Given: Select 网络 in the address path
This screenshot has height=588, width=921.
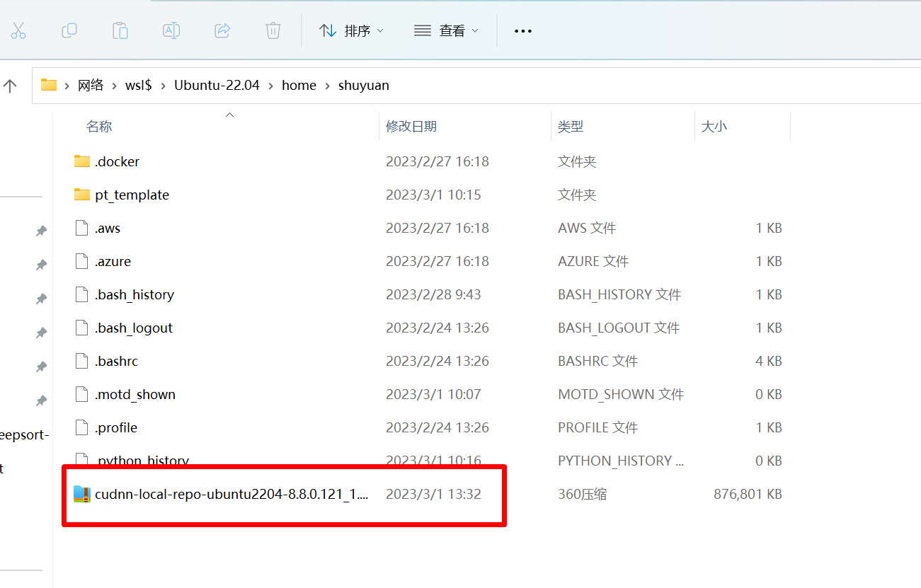Looking at the screenshot, I should click(91, 85).
